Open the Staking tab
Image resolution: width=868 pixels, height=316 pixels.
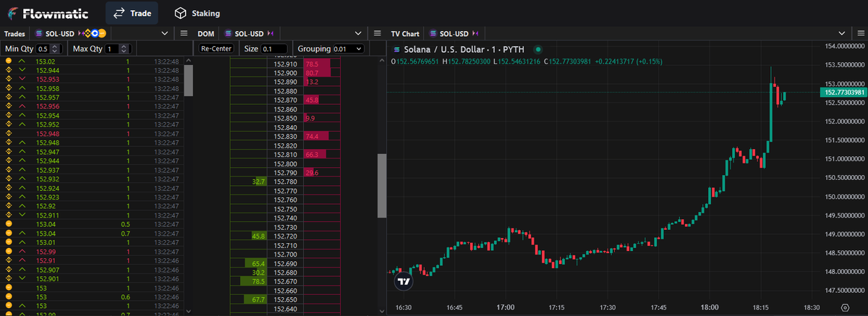point(197,13)
